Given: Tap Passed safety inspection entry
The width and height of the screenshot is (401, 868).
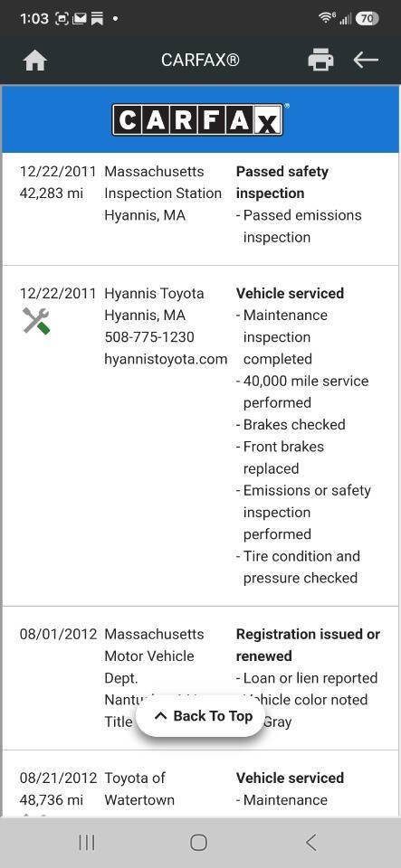Looking at the screenshot, I should pyautogui.click(x=282, y=183).
